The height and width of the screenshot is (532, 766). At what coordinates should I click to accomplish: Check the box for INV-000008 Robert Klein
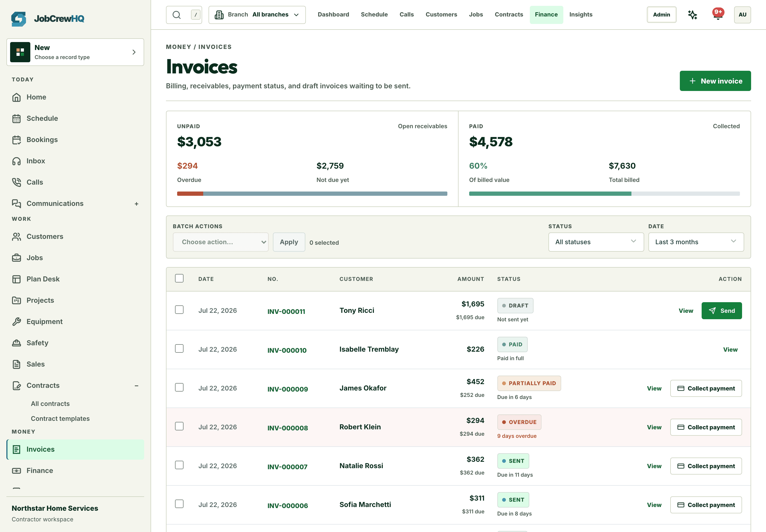179,426
